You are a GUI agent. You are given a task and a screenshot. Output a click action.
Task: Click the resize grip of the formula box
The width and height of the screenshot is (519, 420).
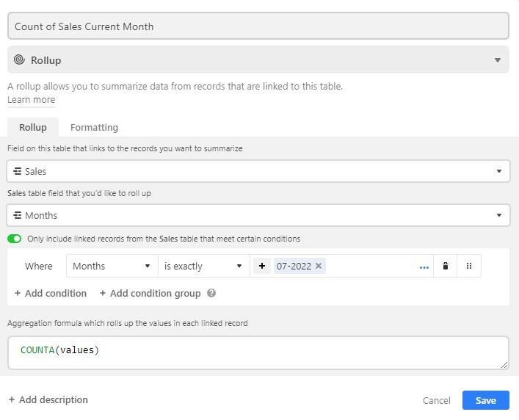pyautogui.click(x=504, y=365)
